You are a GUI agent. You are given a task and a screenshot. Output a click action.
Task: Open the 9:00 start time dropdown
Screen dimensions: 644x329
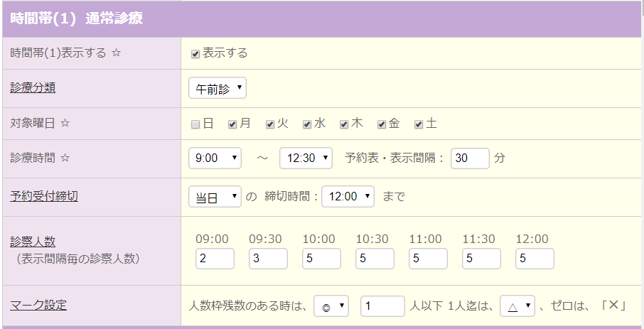[215, 158]
